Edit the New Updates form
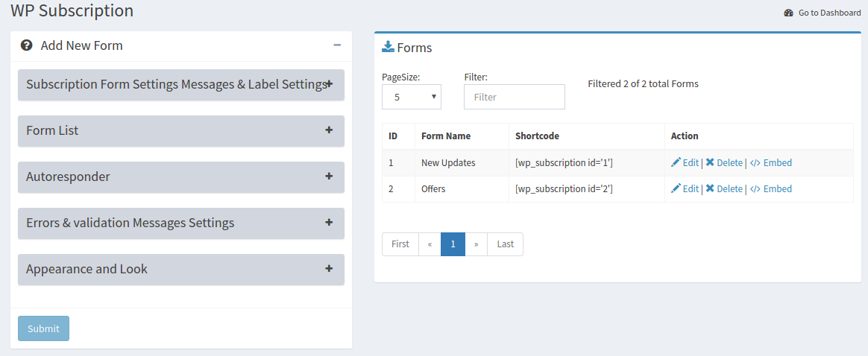 685,162
